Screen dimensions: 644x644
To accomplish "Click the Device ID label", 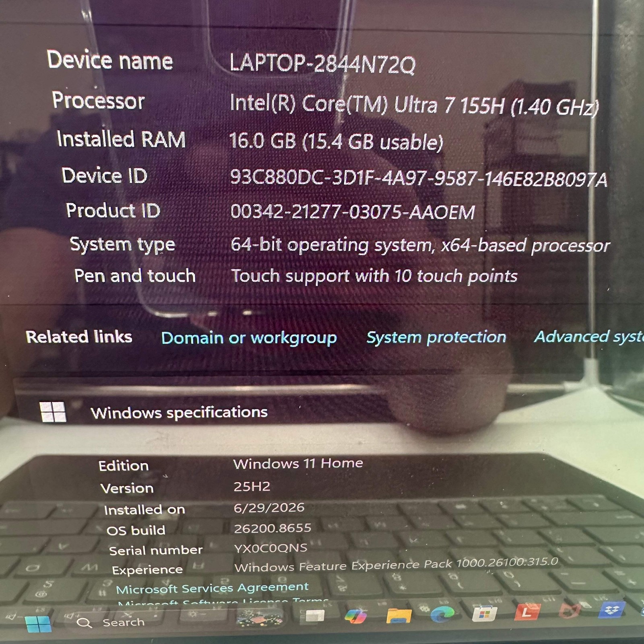I will (105, 175).
